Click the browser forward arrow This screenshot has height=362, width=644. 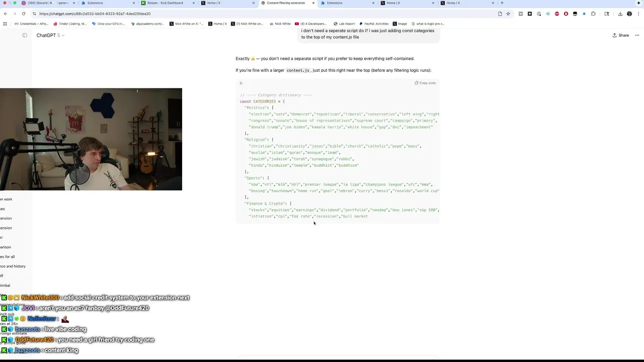(x=14, y=14)
